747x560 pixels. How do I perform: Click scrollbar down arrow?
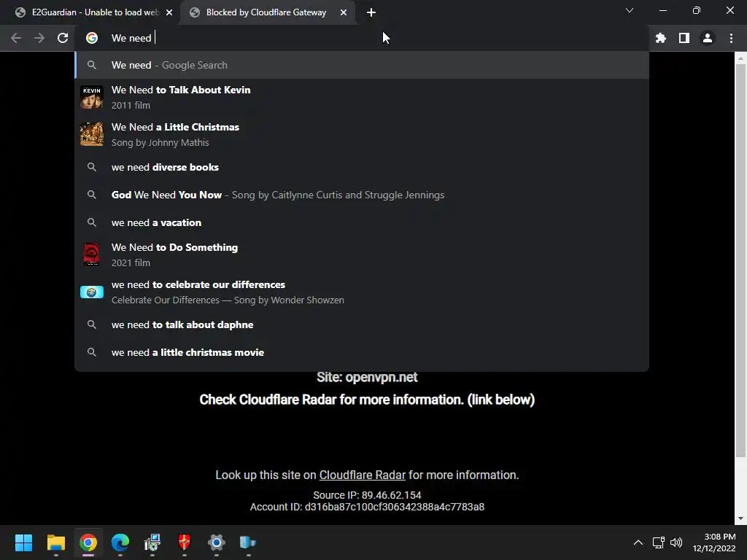click(x=740, y=519)
